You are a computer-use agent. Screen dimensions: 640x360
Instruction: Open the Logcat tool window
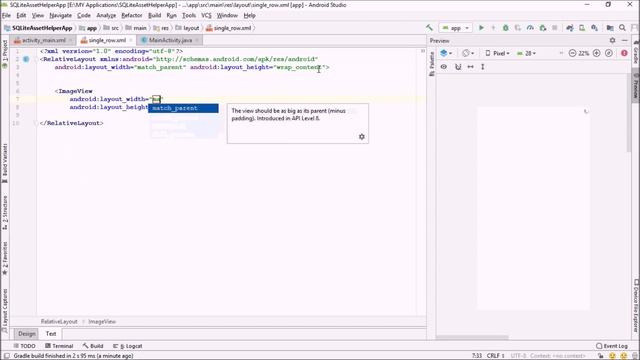[x=127, y=346]
